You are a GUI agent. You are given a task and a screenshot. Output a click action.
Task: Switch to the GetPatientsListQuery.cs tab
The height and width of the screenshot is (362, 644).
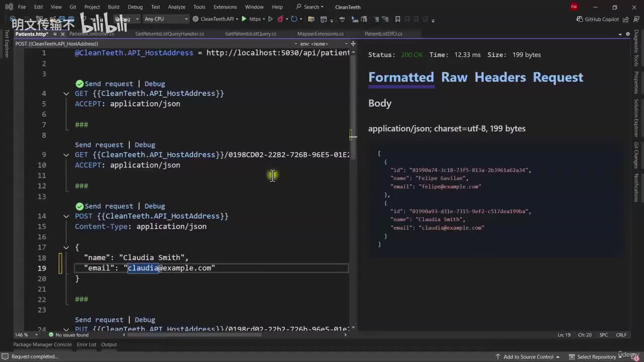251,34
